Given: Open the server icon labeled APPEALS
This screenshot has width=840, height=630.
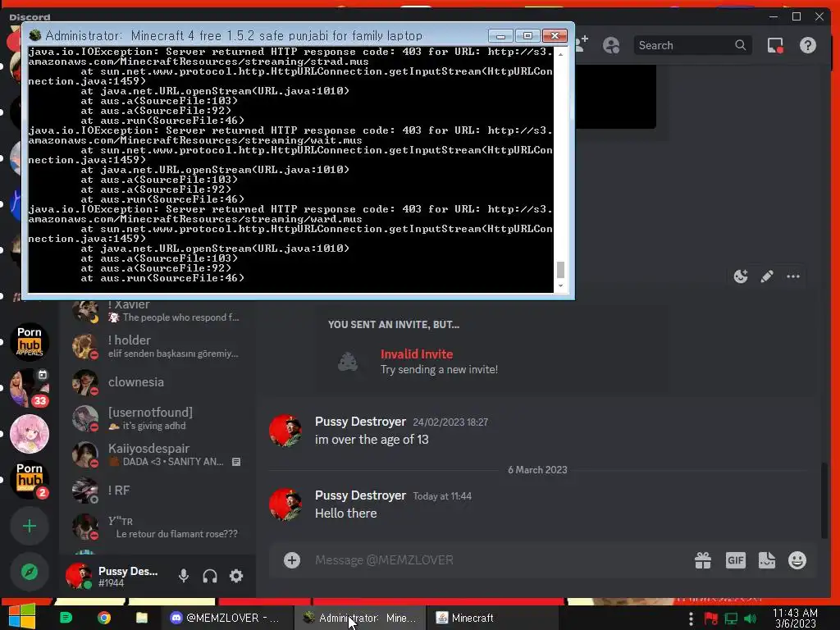Looking at the screenshot, I should pyautogui.click(x=30, y=342).
